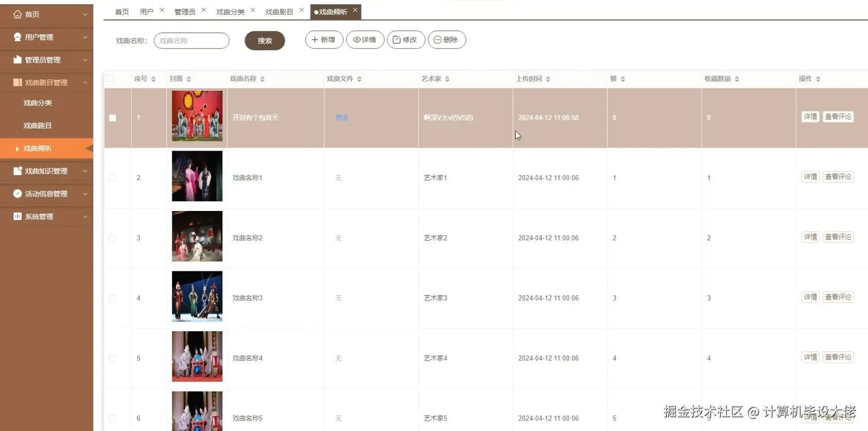
Task: Switch to the 首页 tab
Action: tap(122, 12)
